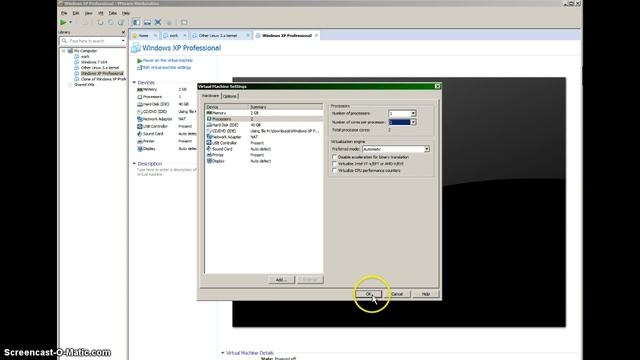Image resolution: width=640 pixels, height=360 pixels.
Task: Click Help in Virtual Machine Settings
Action: (x=426, y=294)
